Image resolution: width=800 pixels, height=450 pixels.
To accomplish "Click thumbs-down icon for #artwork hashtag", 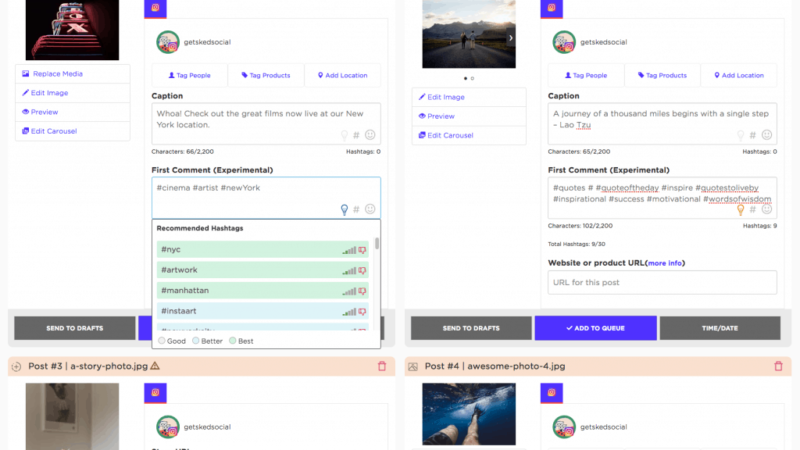I will (x=362, y=270).
